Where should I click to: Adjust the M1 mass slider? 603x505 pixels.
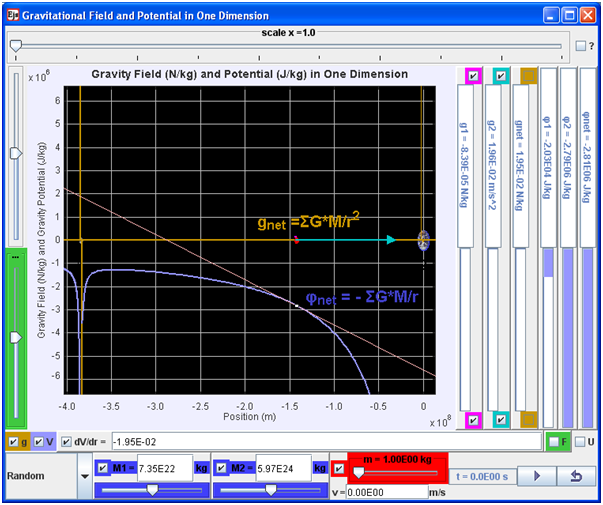point(153,490)
